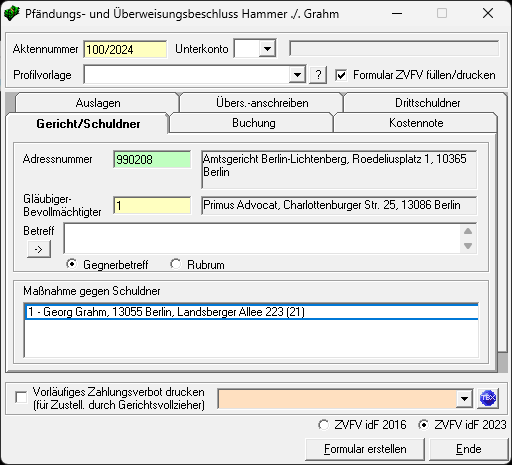Switch to the Auslagen tab
The width and height of the screenshot is (512, 465).
pyautogui.click(x=98, y=103)
